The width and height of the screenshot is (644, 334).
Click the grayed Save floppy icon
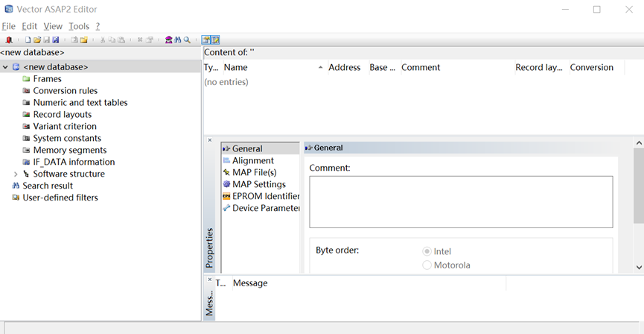(x=46, y=40)
